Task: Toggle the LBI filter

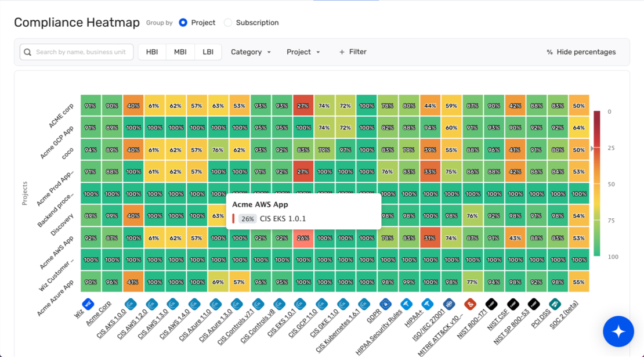Action: point(208,52)
